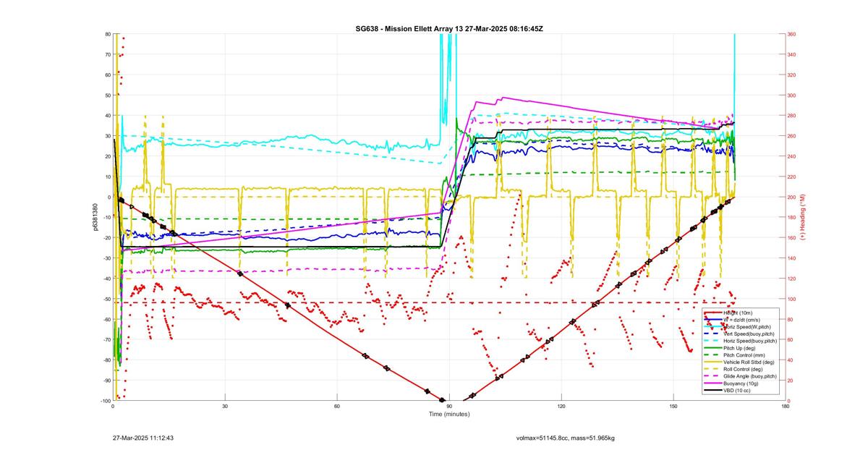
Task: Click the '-50' tick on left y-axis
Action: [106, 299]
